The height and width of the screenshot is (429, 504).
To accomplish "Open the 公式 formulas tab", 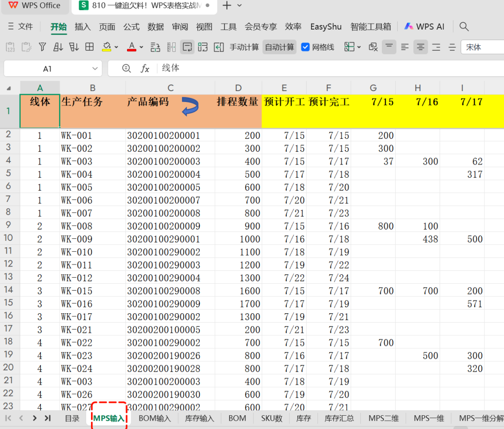I will click(x=131, y=27).
